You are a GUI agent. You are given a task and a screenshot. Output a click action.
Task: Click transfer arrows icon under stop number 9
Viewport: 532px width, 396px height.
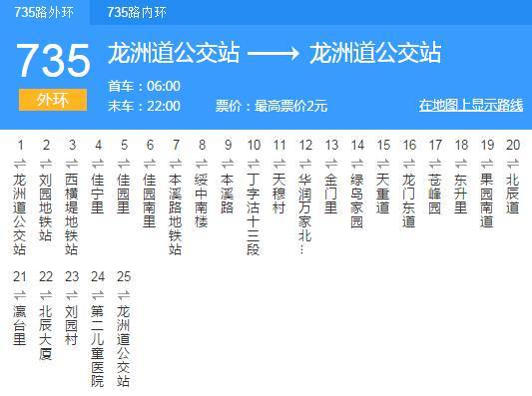tap(228, 164)
